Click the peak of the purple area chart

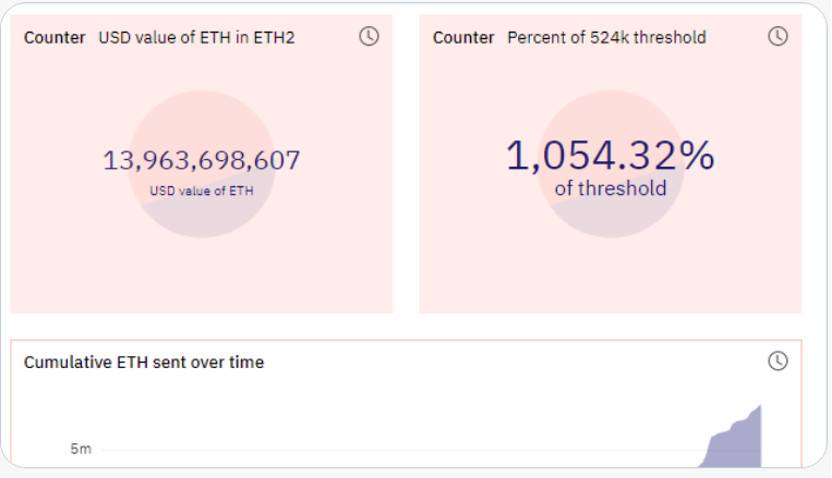pos(759,407)
